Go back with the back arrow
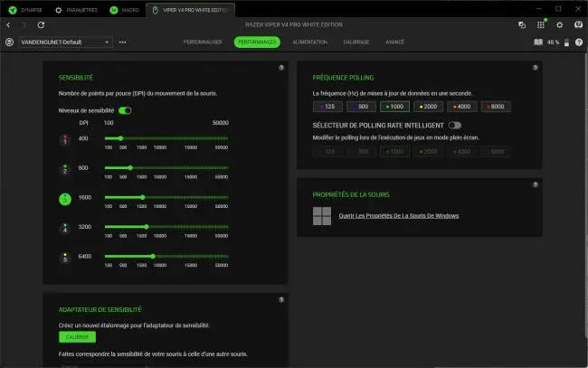Viewport: 588px width, 368px height. 9,25
